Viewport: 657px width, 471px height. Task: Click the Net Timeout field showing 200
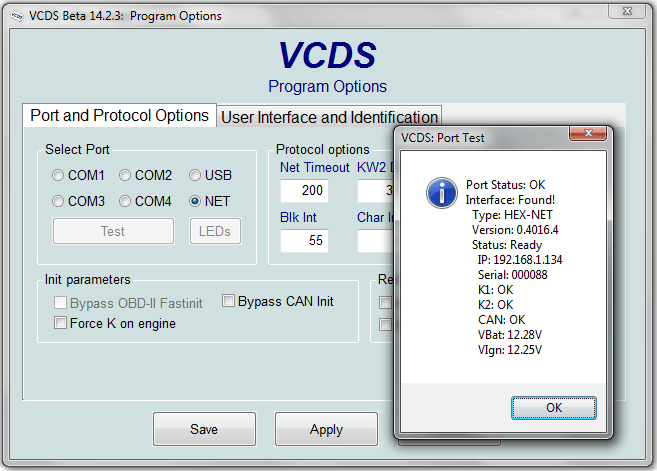(304, 191)
